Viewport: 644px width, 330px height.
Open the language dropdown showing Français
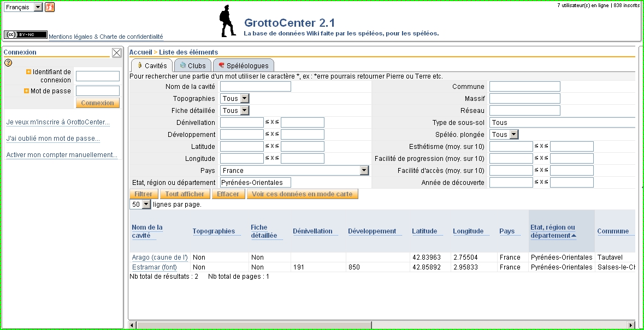point(23,7)
